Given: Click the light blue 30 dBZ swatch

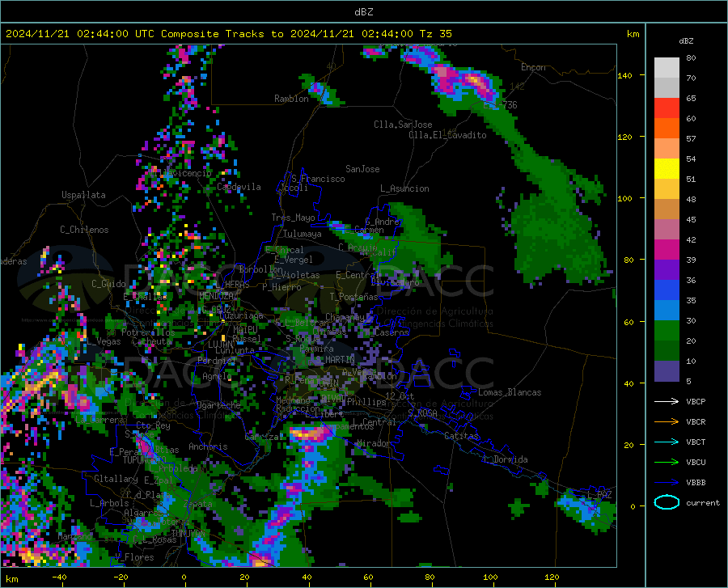Looking at the screenshot, I should point(667,311).
